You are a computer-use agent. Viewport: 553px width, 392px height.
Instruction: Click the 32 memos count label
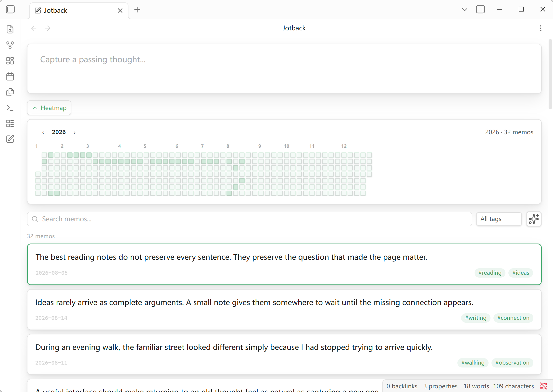pos(41,236)
